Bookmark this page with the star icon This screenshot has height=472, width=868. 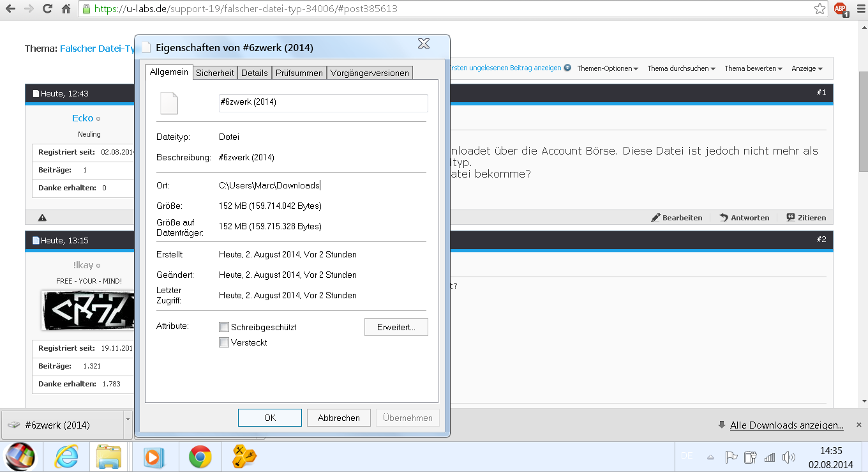819,9
